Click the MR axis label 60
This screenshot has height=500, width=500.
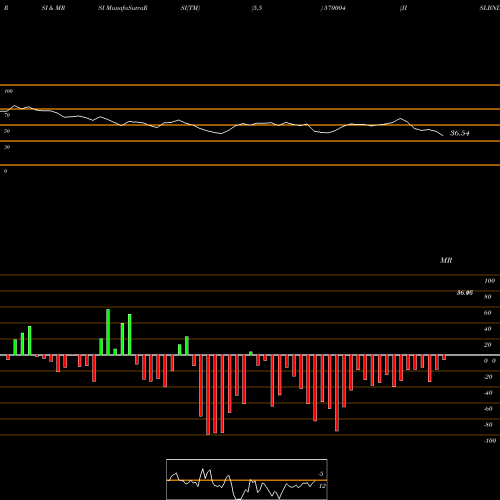488,313
